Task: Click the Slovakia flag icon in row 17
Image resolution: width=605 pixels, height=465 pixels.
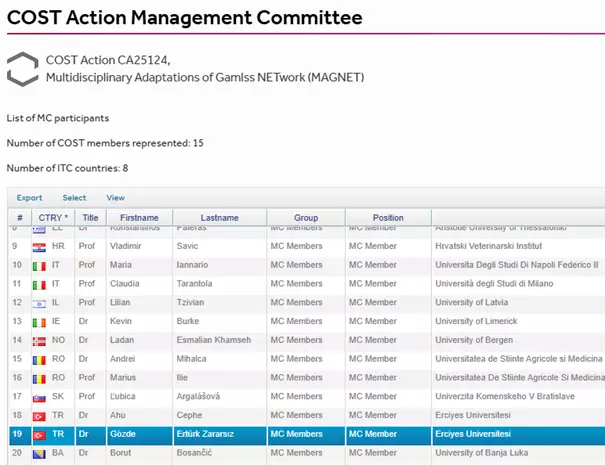Action: pos(39,397)
